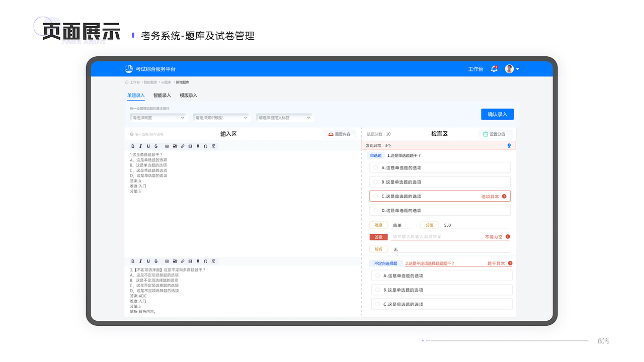Insert an image via the editor toolbar
This screenshot has height=362, width=644.
tap(175, 146)
